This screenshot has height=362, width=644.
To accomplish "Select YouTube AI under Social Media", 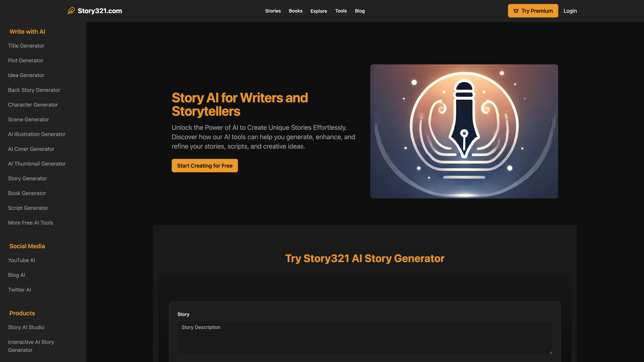I will [21, 260].
